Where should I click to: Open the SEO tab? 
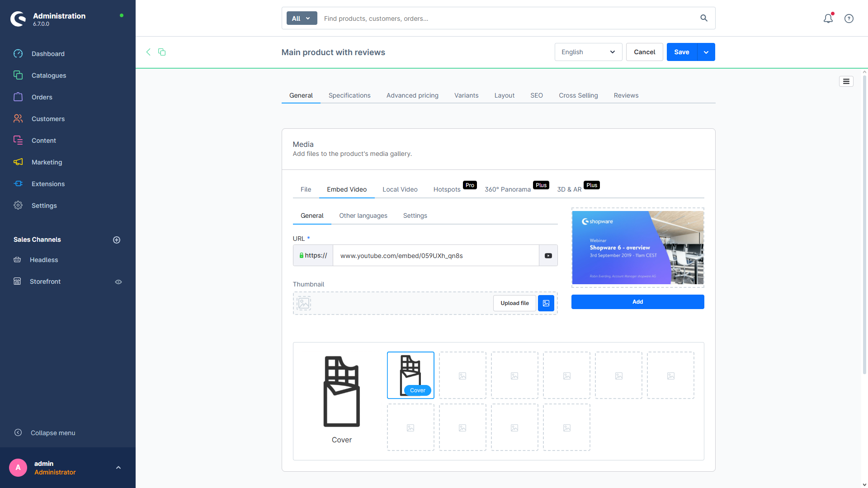(x=537, y=95)
